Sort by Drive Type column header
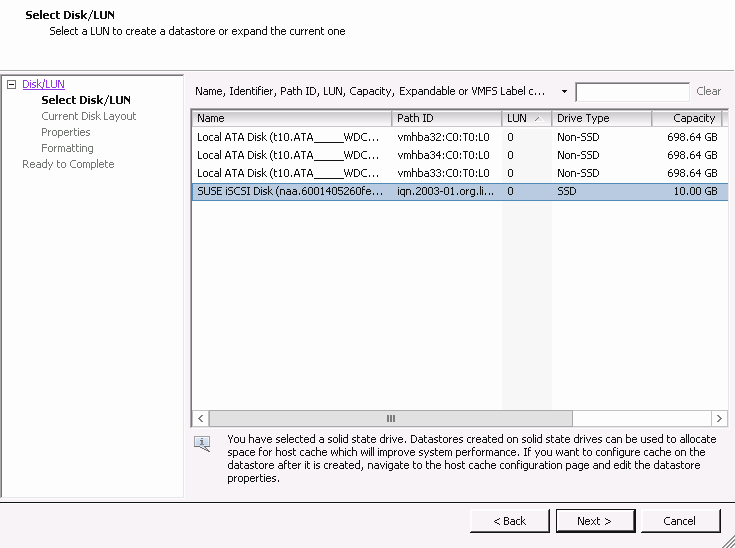The width and height of the screenshot is (735, 548). [601, 118]
